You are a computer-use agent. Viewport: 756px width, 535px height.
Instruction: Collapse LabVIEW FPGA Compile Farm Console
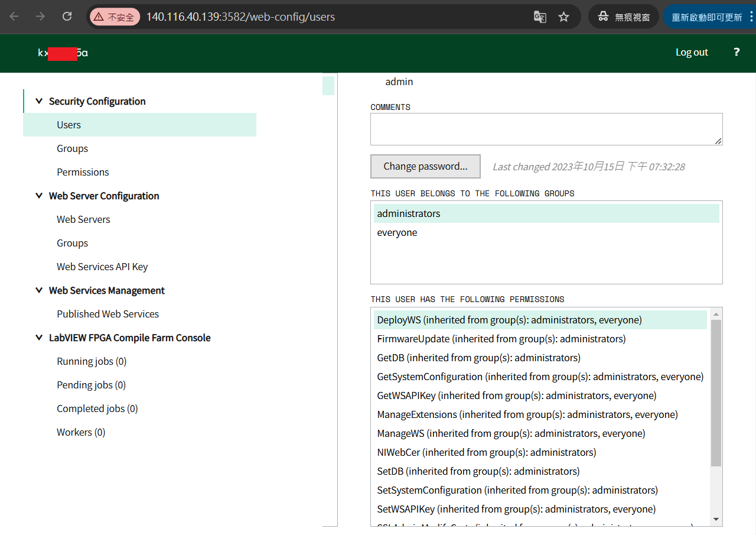[39, 338]
